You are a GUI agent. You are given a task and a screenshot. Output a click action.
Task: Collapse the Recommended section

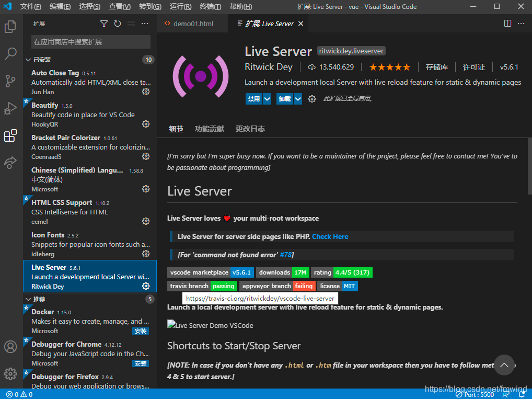point(29,299)
